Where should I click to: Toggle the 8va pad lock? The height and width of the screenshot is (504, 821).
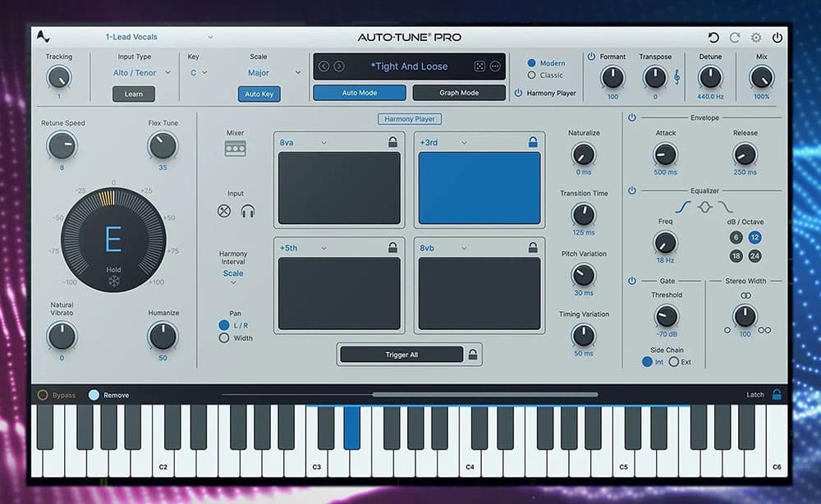click(x=392, y=142)
